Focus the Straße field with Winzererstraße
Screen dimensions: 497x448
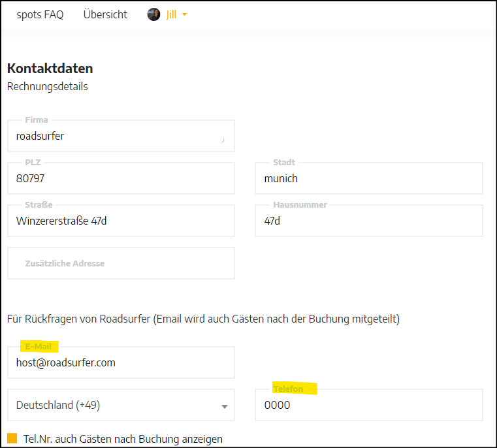(121, 221)
